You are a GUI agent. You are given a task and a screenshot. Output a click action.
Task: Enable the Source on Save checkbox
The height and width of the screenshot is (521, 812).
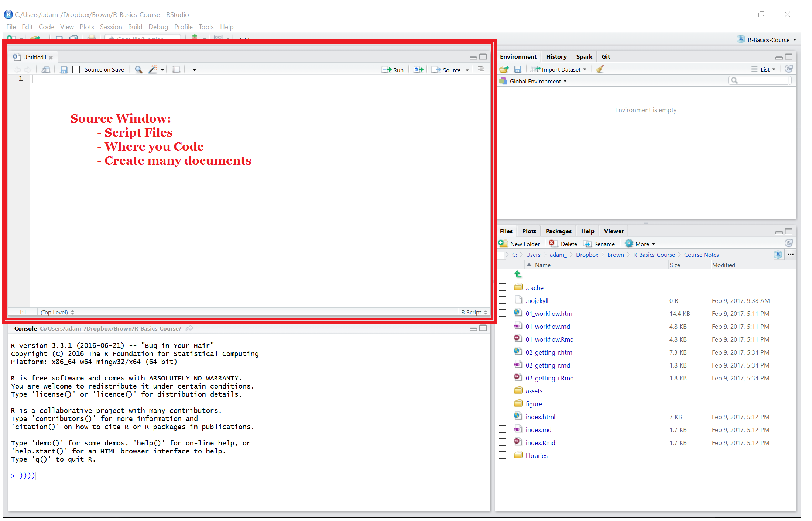(x=76, y=69)
